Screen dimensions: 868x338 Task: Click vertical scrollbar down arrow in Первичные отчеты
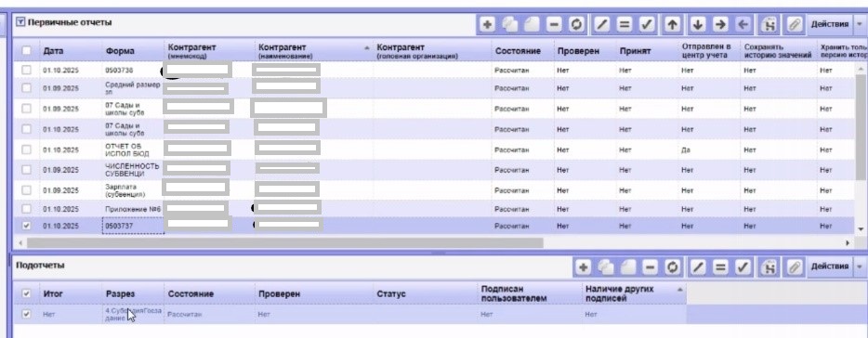(861, 229)
